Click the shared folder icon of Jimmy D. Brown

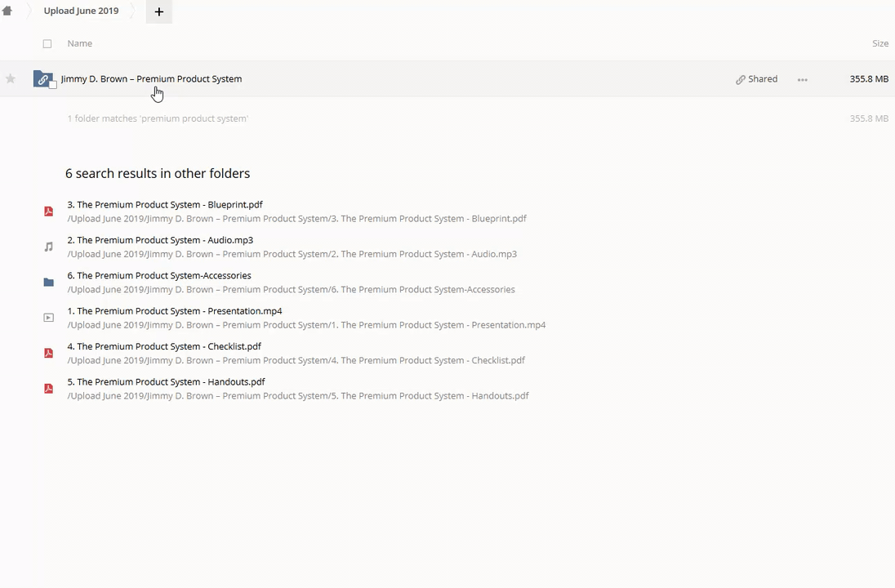[x=42, y=78]
